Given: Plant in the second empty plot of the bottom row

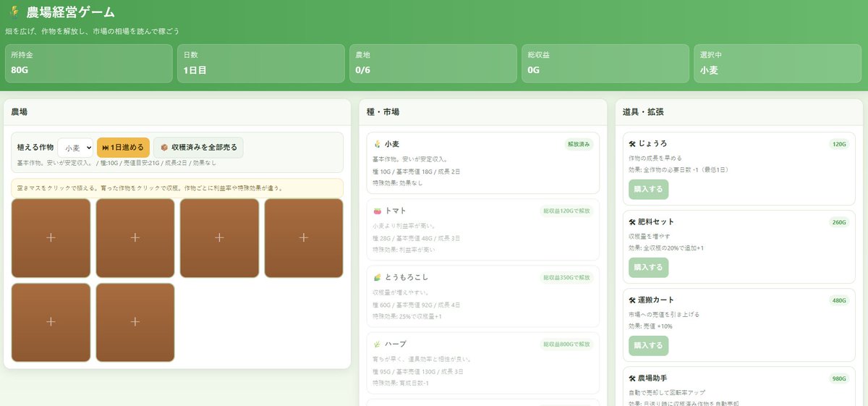Looking at the screenshot, I should 135,322.
